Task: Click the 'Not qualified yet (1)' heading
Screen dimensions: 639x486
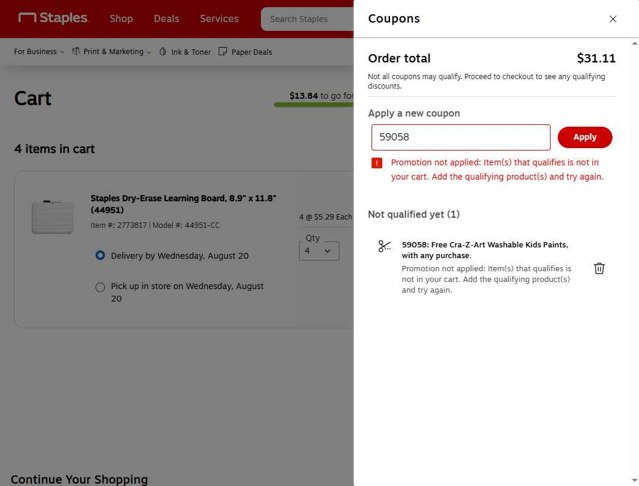Action: coord(414,214)
